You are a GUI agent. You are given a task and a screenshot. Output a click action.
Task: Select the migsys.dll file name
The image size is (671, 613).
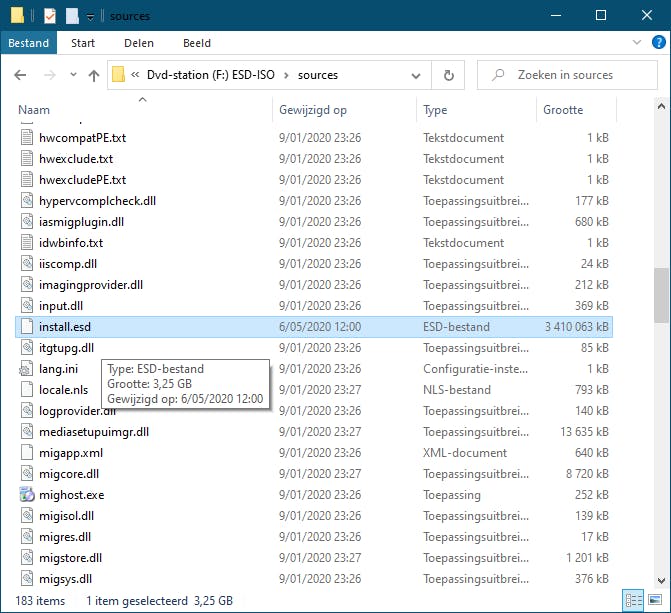(x=65, y=579)
